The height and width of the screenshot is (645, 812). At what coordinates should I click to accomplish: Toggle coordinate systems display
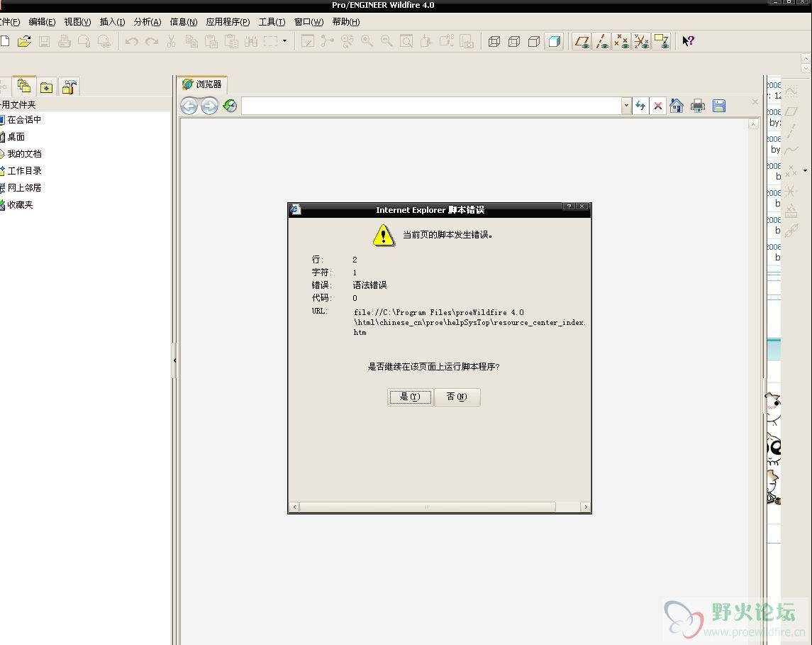click(642, 41)
